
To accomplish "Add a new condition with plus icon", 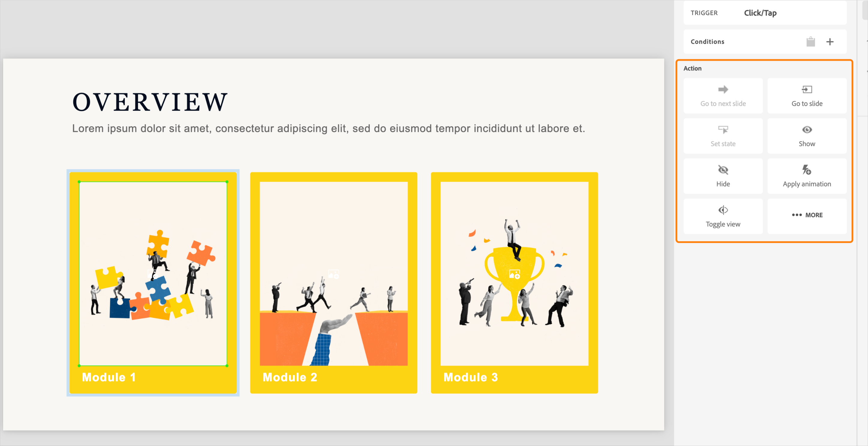I will click(830, 42).
